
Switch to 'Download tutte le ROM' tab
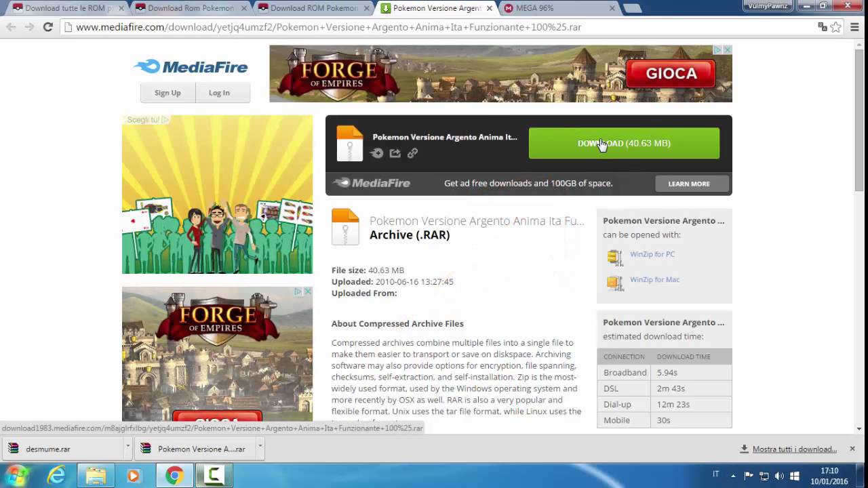pos(64,8)
